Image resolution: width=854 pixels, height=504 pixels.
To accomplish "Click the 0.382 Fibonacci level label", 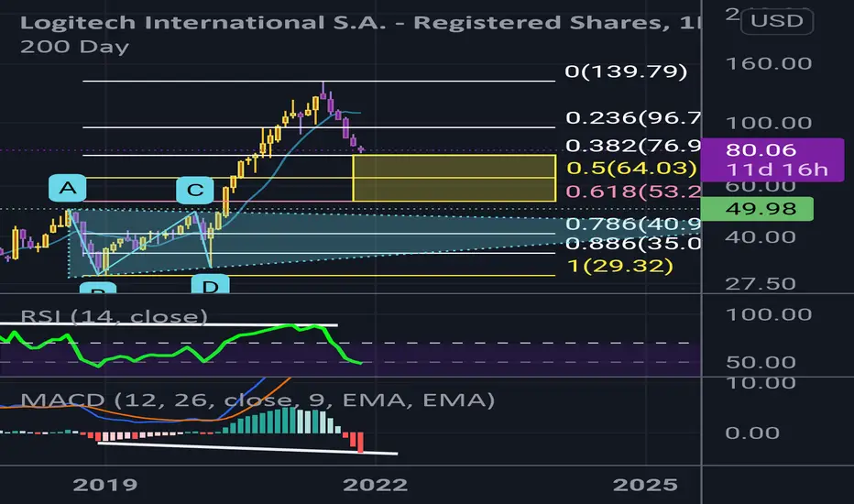I will click(633, 146).
